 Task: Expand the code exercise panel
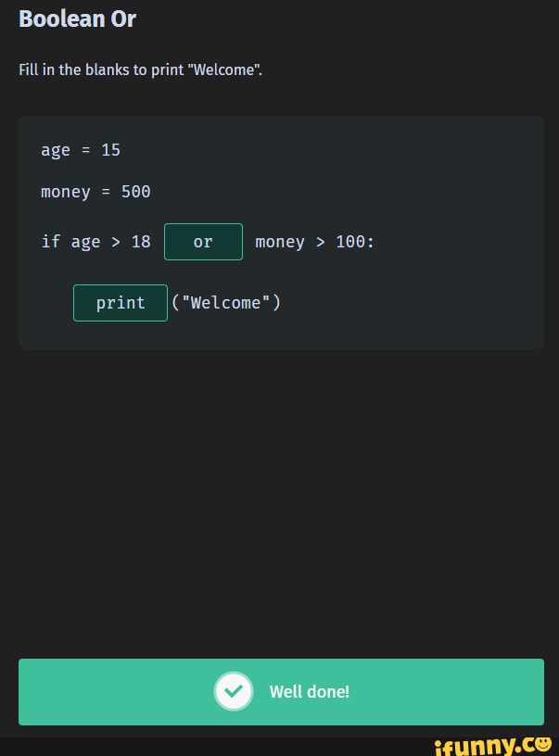coord(281,231)
